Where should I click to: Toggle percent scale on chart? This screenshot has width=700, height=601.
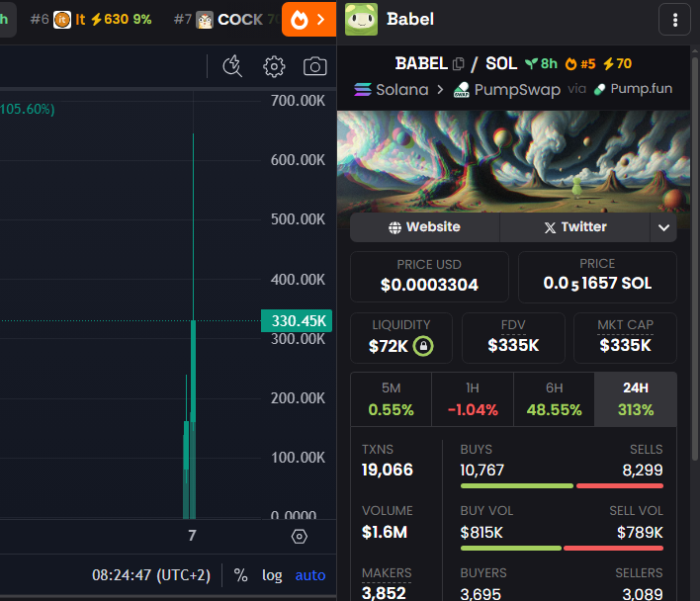(240, 575)
